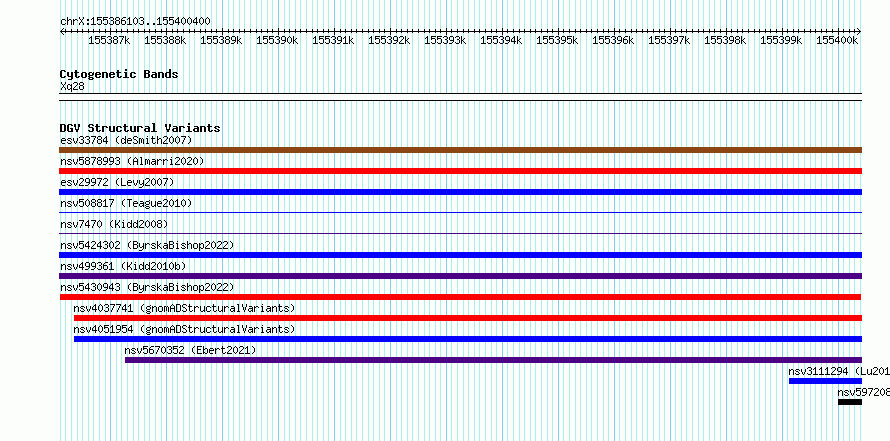Viewport: 890px width, 441px height.
Task: Click the 155388k ruler tick label
Action: click(165, 40)
